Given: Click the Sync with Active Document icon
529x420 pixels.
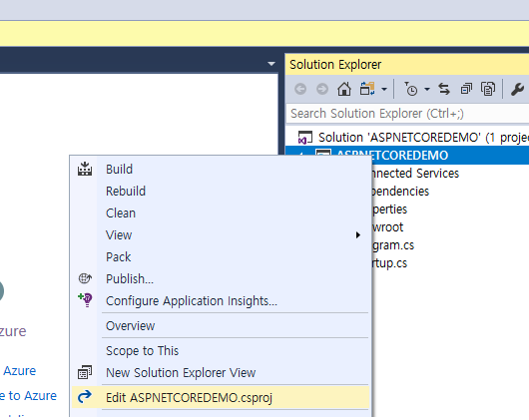Looking at the screenshot, I should pos(444,89).
